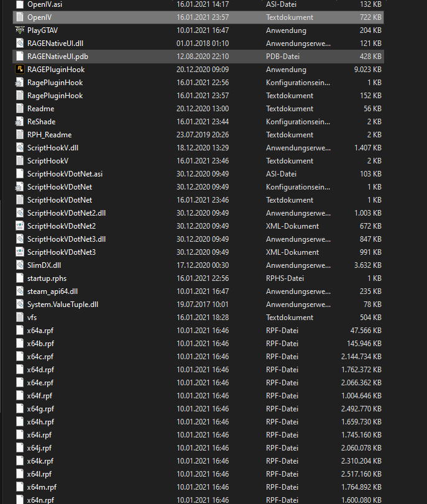
Task: Click the file name x64k.rpf
Action: coord(40,461)
